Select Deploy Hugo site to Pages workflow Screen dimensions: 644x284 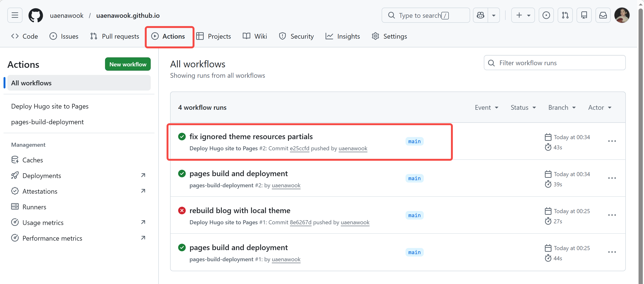click(50, 106)
